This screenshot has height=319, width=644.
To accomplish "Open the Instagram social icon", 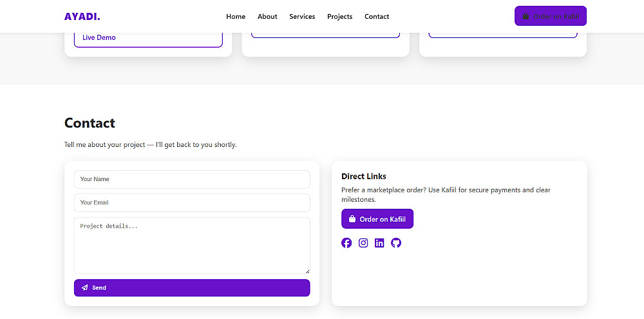I will click(x=363, y=243).
